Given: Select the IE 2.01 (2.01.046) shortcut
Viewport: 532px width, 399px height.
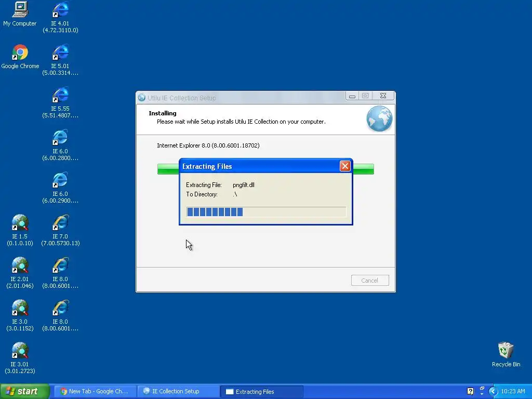Looking at the screenshot, I should (x=20, y=273).
